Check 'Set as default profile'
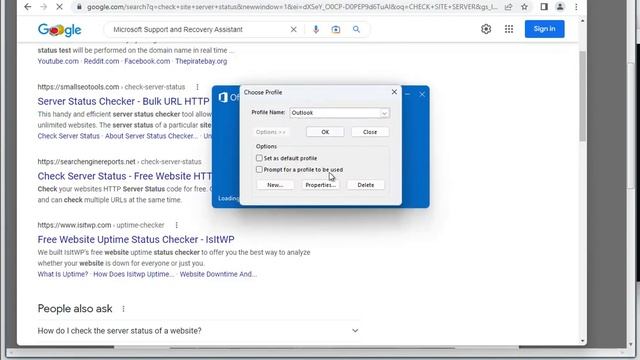The width and height of the screenshot is (640, 360). [259, 158]
